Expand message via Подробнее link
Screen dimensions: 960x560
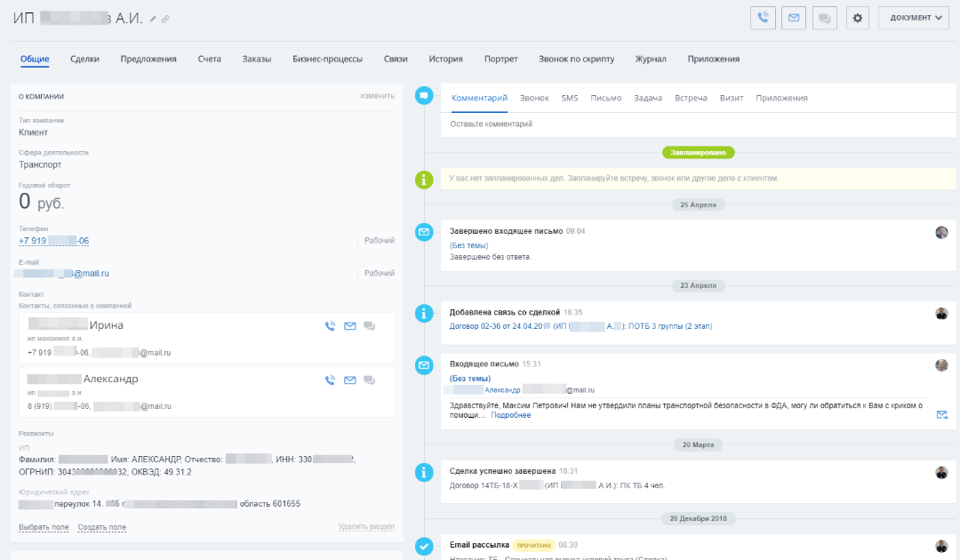click(511, 415)
